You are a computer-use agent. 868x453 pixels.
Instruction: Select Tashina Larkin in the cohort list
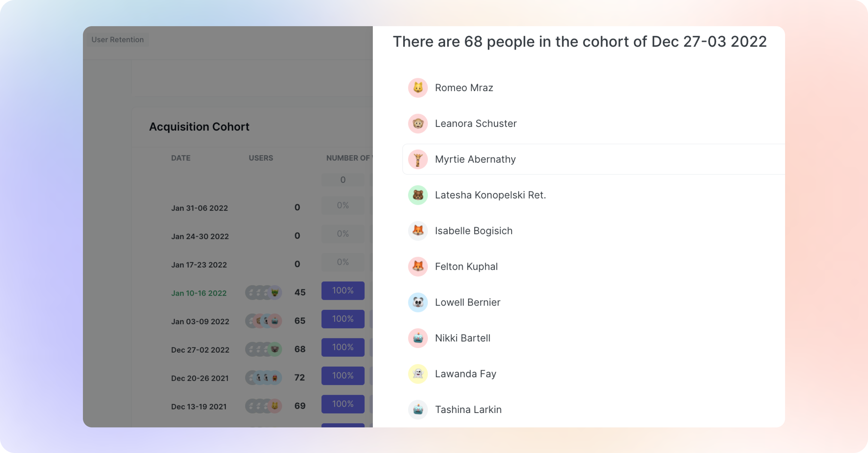(x=468, y=409)
